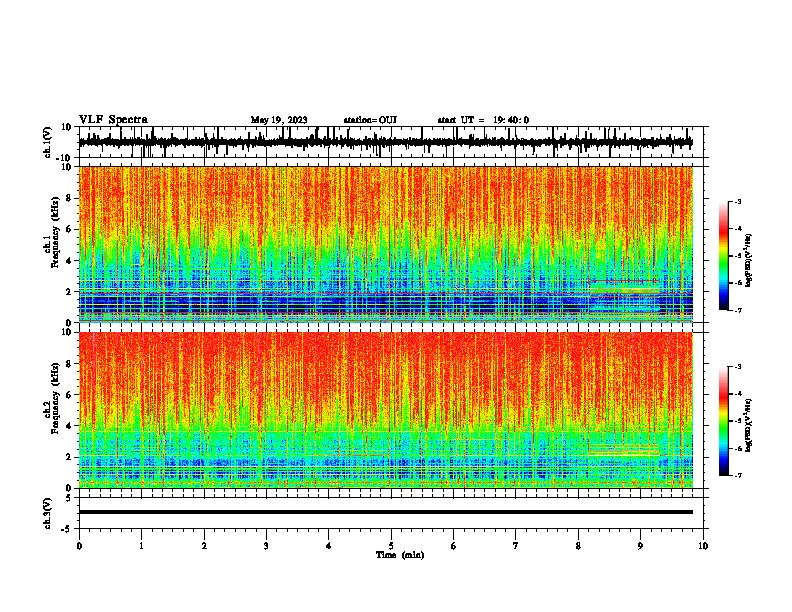
Task: Click the time axis tick label "6"
Action: point(454,546)
